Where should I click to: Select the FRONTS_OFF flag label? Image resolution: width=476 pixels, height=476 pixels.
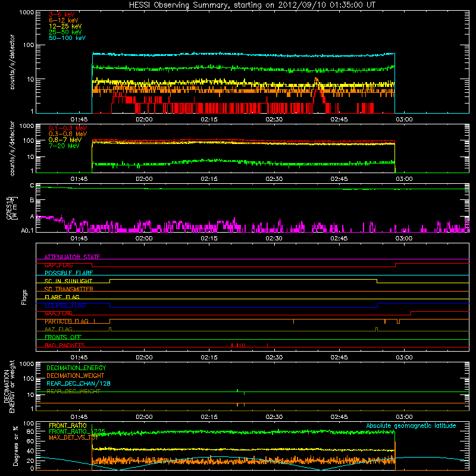[x=63, y=337]
